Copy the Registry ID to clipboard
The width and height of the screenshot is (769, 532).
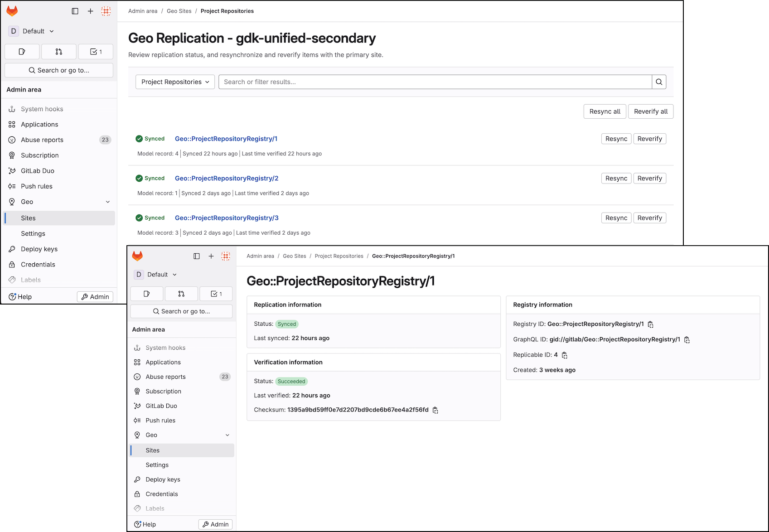(650, 324)
